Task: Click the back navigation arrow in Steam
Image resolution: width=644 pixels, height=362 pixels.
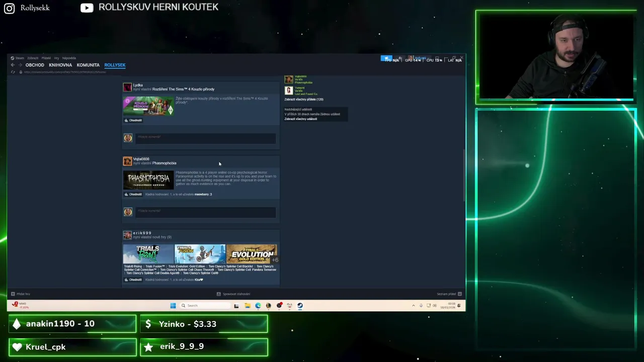Action: [x=13, y=65]
